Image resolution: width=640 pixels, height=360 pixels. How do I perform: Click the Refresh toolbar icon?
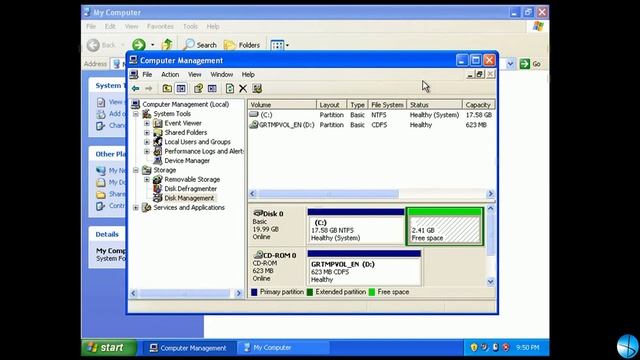(230, 89)
